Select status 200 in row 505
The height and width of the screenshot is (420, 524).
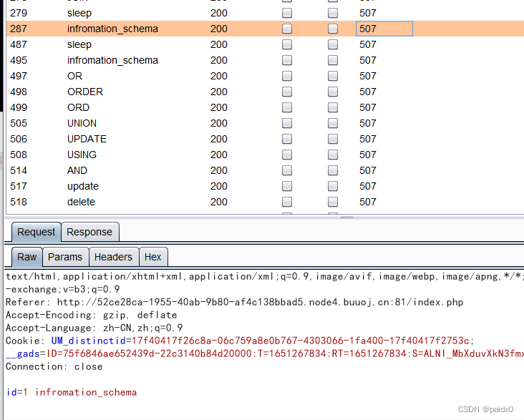(219, 123)
